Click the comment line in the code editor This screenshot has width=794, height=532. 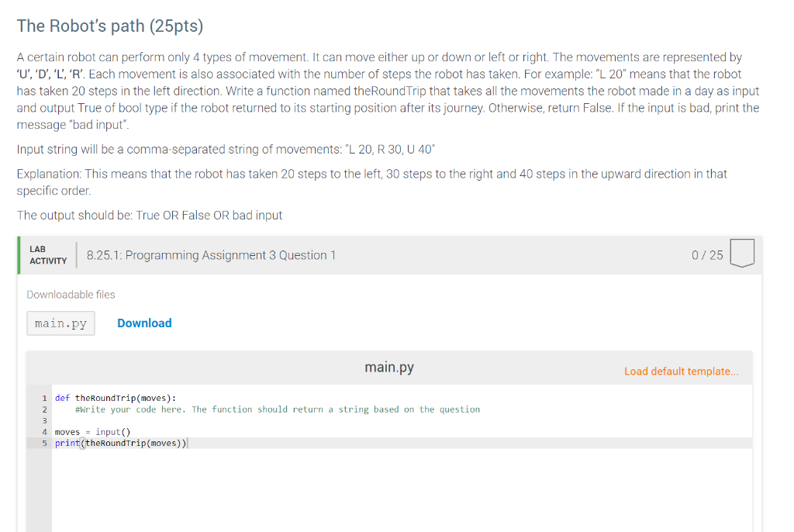pyautogui.click(x=278, y=409)
